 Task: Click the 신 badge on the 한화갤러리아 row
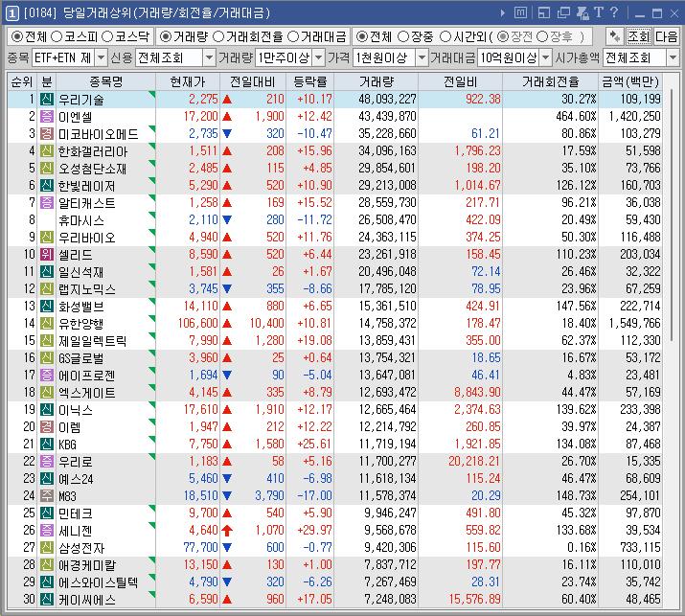(47, 150)
